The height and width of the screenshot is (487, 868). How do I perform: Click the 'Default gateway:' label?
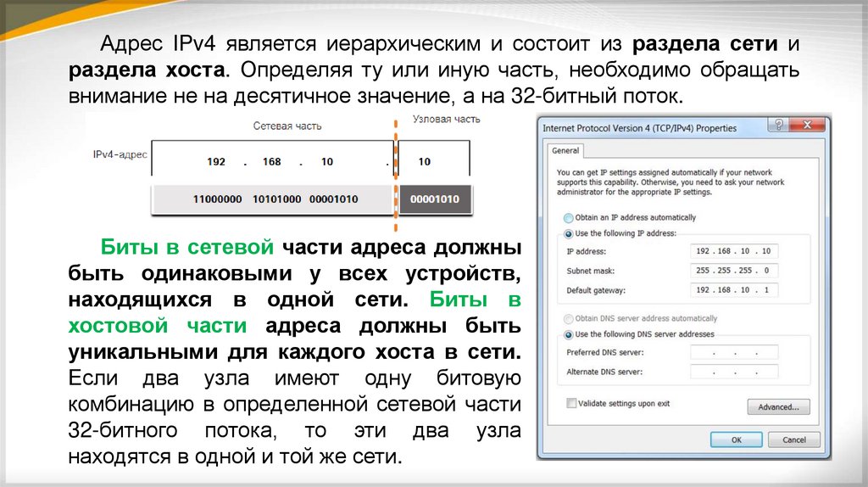click(x=596, y=290)
